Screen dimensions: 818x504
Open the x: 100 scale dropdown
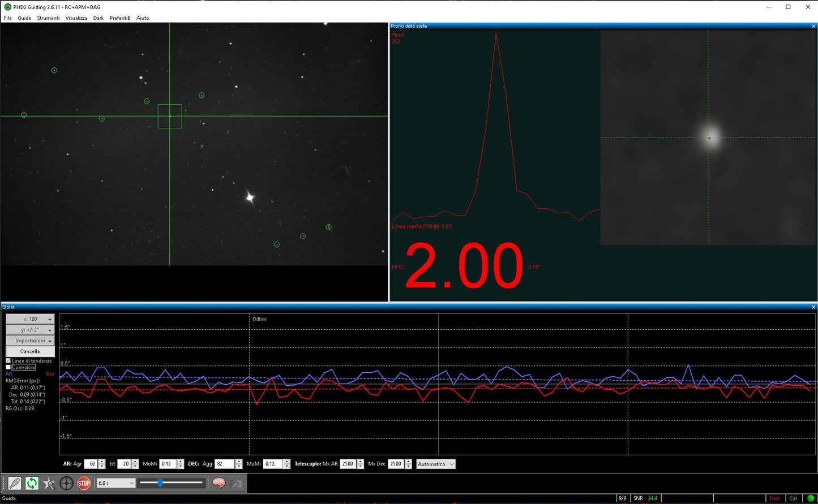30,319
